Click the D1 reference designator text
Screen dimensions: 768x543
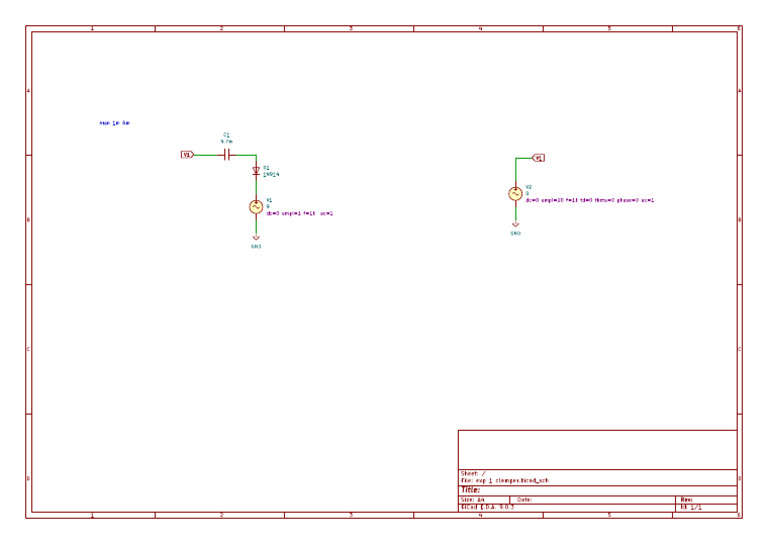pos(266,168)
